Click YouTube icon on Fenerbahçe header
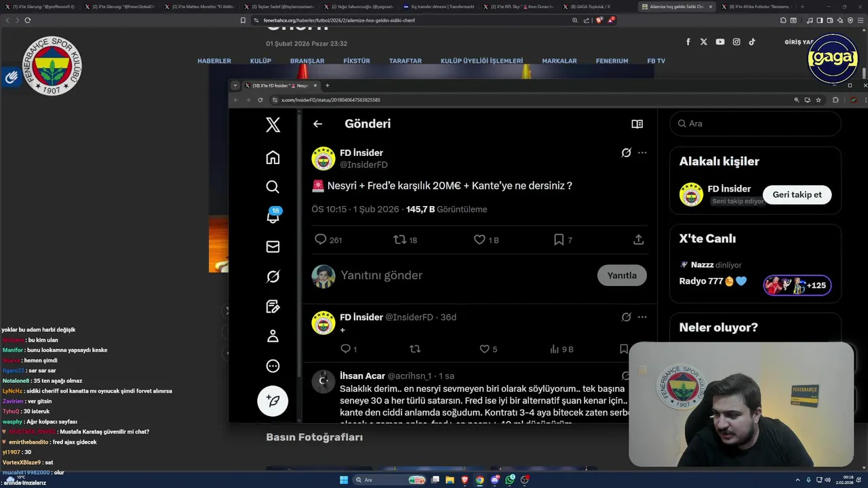 coord(720,42)
